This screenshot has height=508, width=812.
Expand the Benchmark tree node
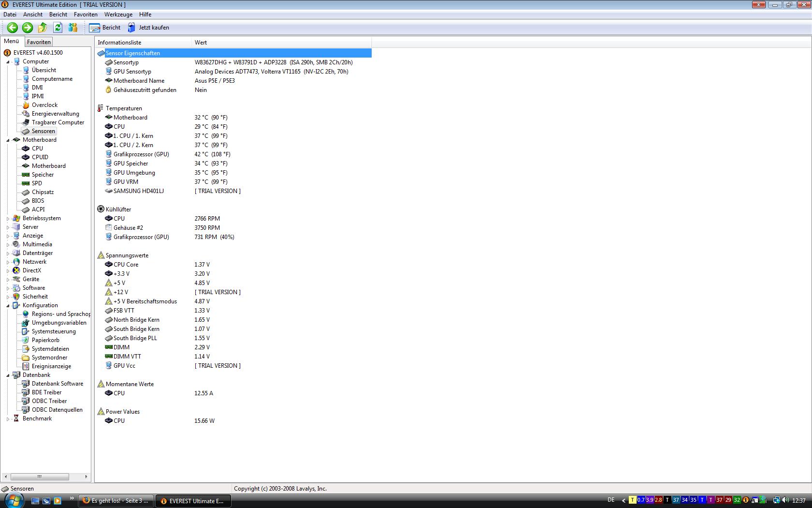click(8, 419)
